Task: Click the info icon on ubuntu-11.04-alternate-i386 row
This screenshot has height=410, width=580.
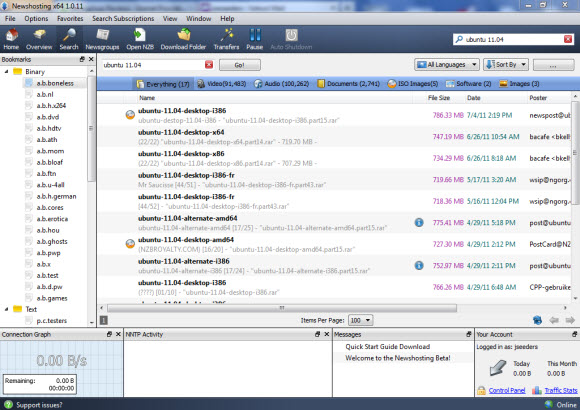Action: click(x=419, y=265)
